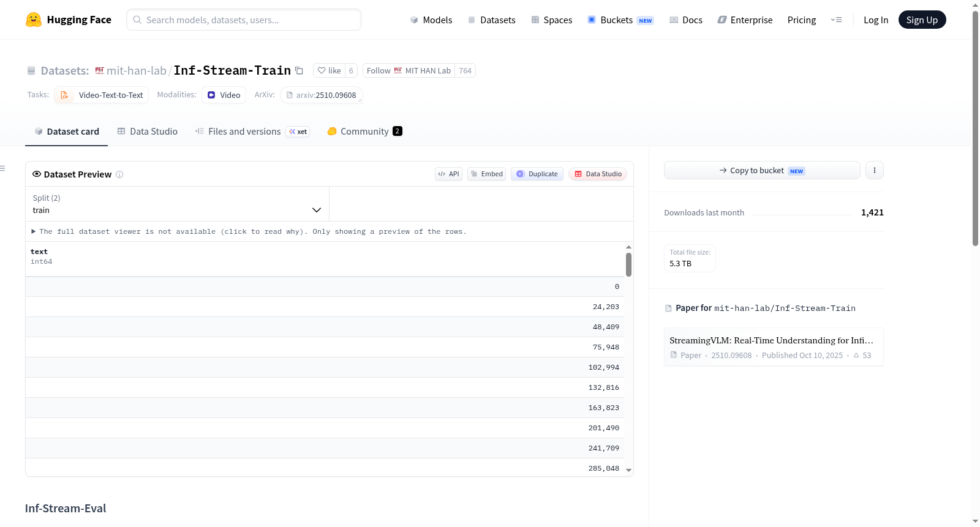Click the table row with 24,203
The height and width of the screenshot is (527, 980).
[325, 307]
